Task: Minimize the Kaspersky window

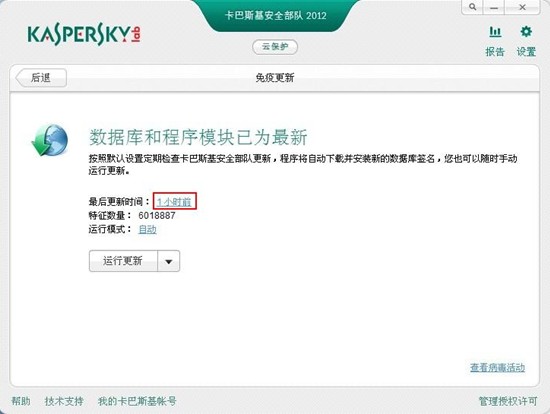Action: tap(494, 7)
